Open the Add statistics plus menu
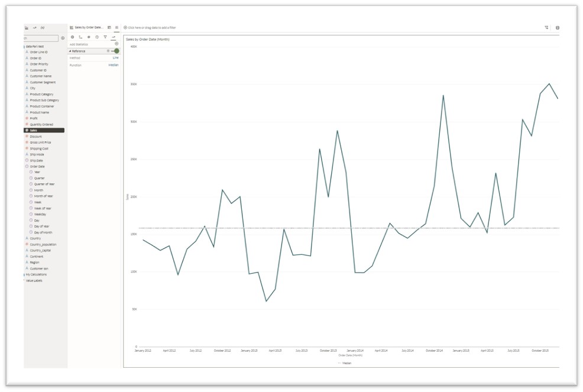 (116, 43)
